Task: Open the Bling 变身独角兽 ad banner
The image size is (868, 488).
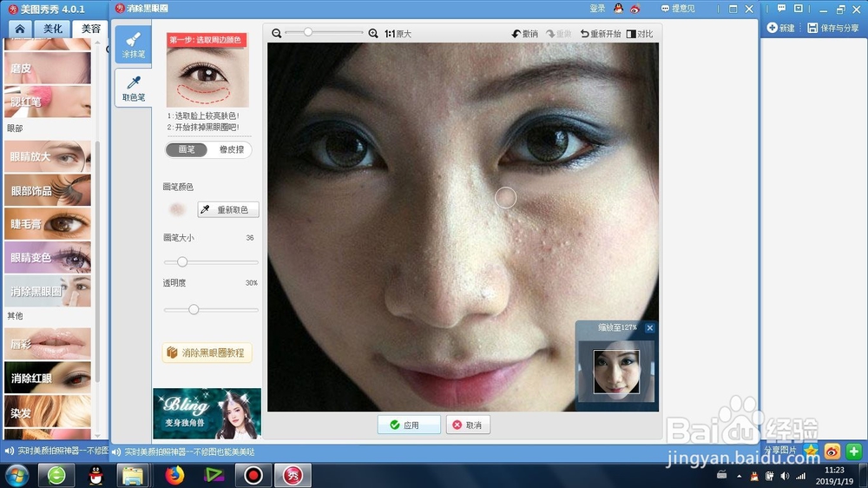Action: click(x=207, y=413)
